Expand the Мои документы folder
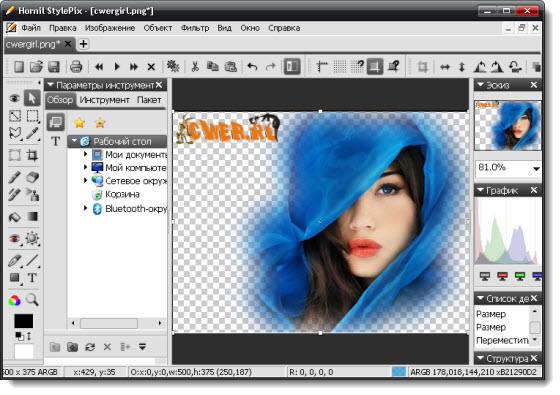The image size is (560, 395). pyautogui.click(x=85, y=154)
